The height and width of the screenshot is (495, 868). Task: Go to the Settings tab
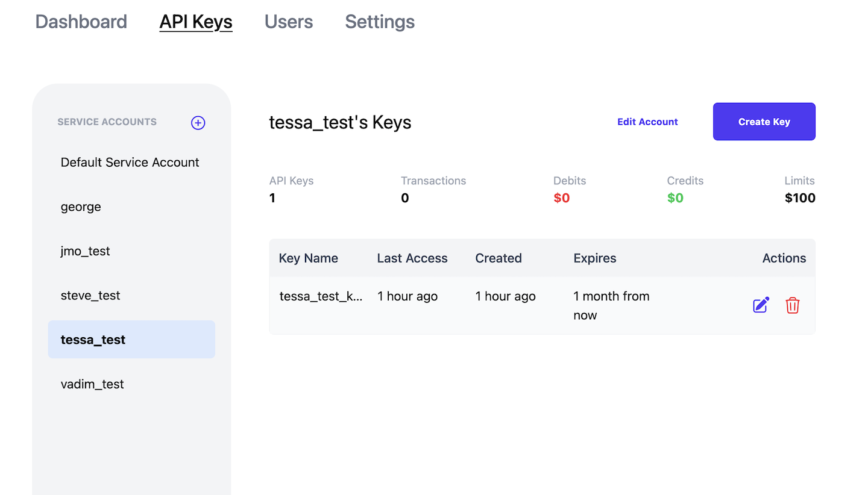[x=379, y=22]
